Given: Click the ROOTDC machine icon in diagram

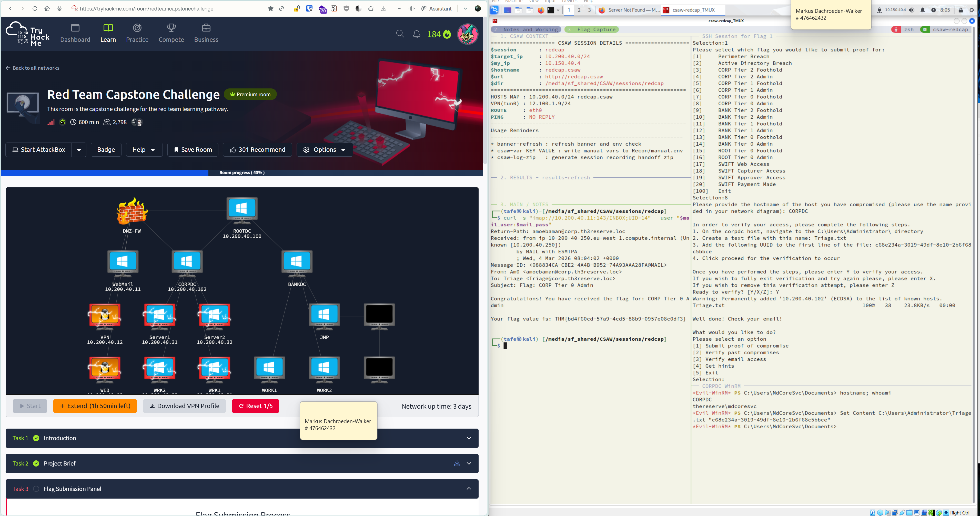Looking at the screenshot, I should coord(242,209).
